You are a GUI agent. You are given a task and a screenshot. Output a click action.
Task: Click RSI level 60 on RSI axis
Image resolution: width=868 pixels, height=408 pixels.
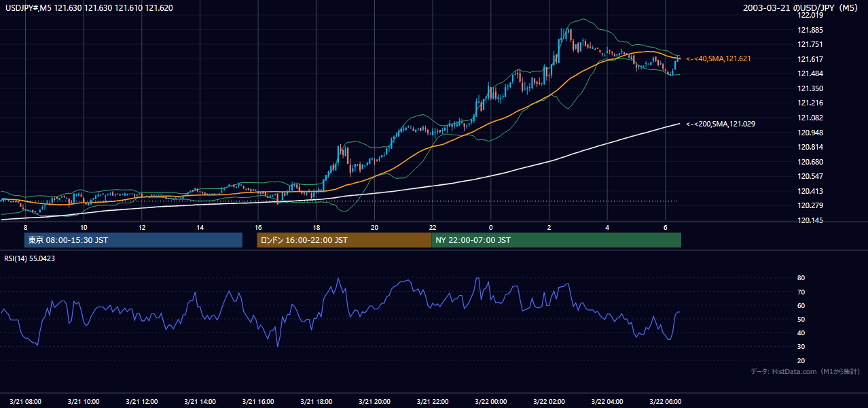[801, 305]
